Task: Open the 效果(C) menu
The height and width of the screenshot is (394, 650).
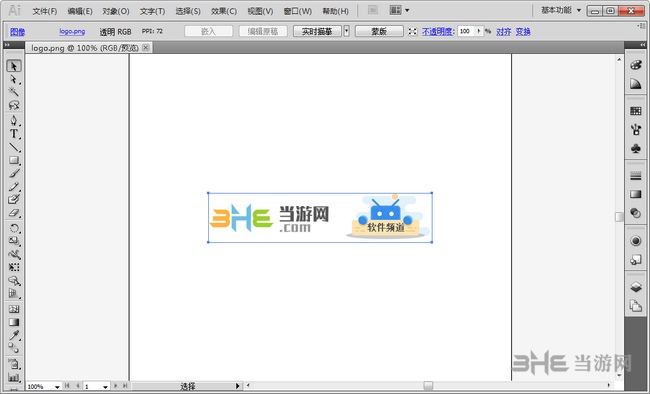Action: (x=224, y=11)
